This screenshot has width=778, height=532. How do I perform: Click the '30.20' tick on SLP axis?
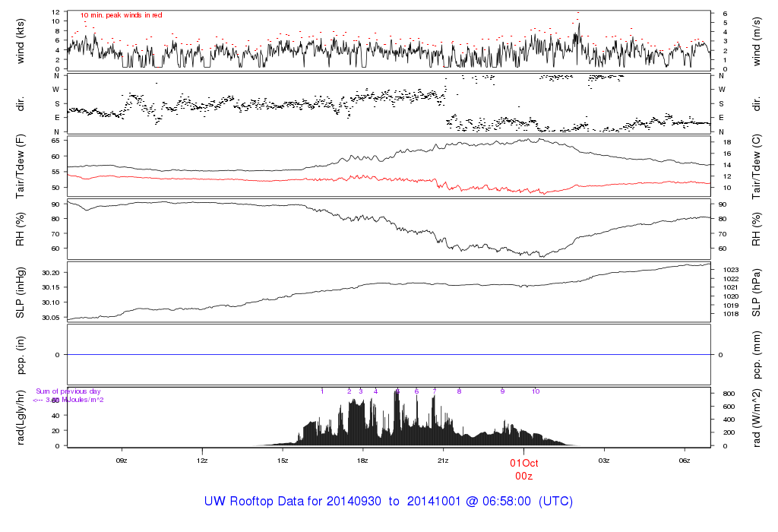pyautogui.click(x=51, y=273)
